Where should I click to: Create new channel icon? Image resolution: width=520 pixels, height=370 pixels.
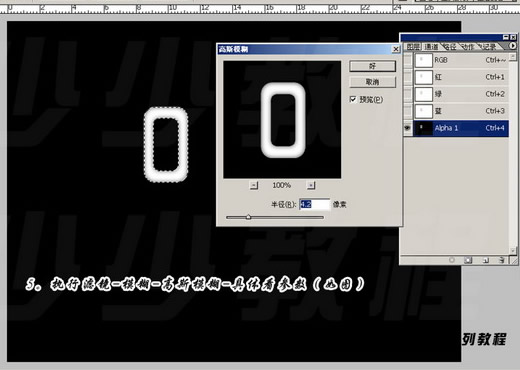(x=485, y=260)
